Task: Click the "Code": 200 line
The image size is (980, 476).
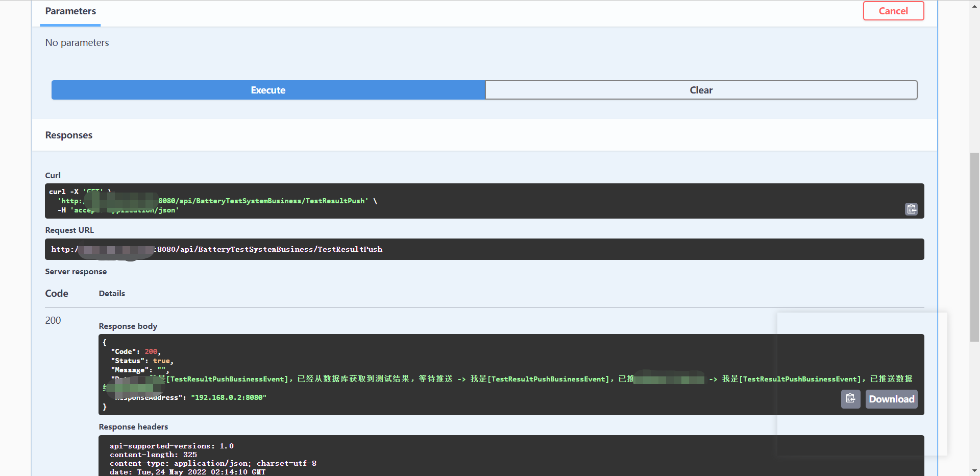Action: pyautogui.click(x=136, y=351)
